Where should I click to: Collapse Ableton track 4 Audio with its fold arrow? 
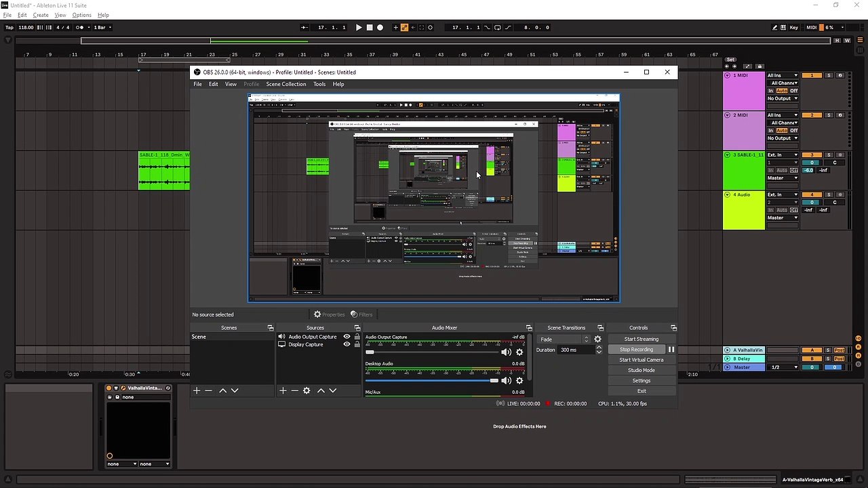(727, 195)
